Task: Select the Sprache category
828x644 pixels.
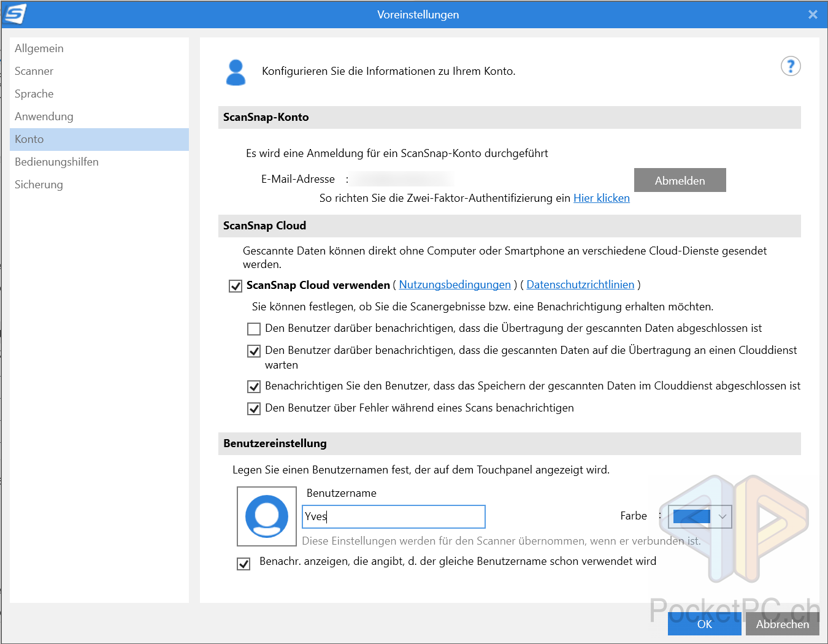Action: click(99, 94)
